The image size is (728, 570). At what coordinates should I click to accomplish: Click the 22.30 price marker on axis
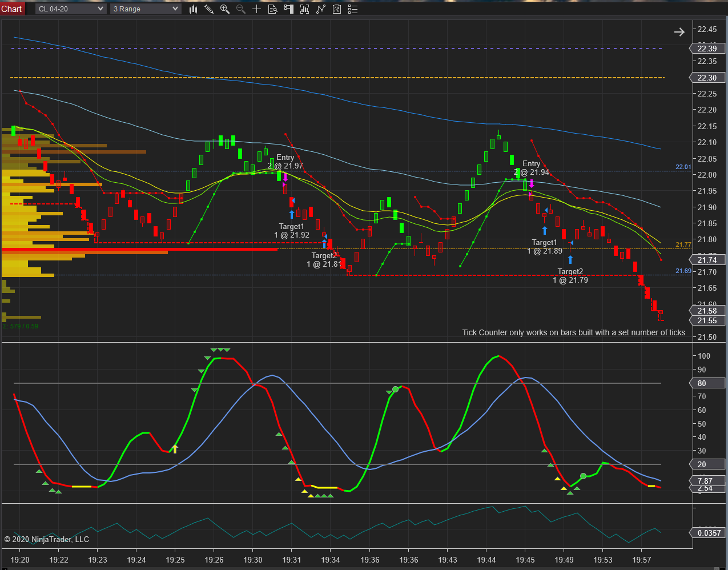(x=708, y=78)
